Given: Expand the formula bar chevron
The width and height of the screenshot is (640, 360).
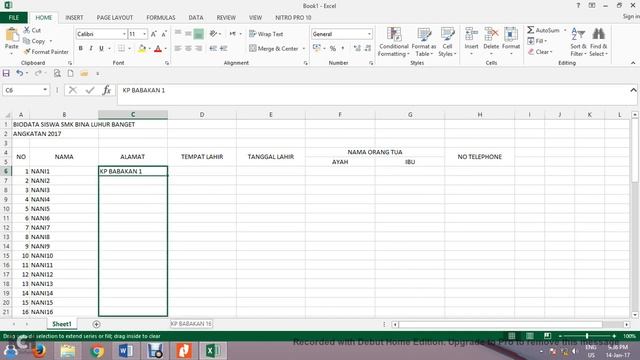Looking at the screenshot, I should pos(633,90).
